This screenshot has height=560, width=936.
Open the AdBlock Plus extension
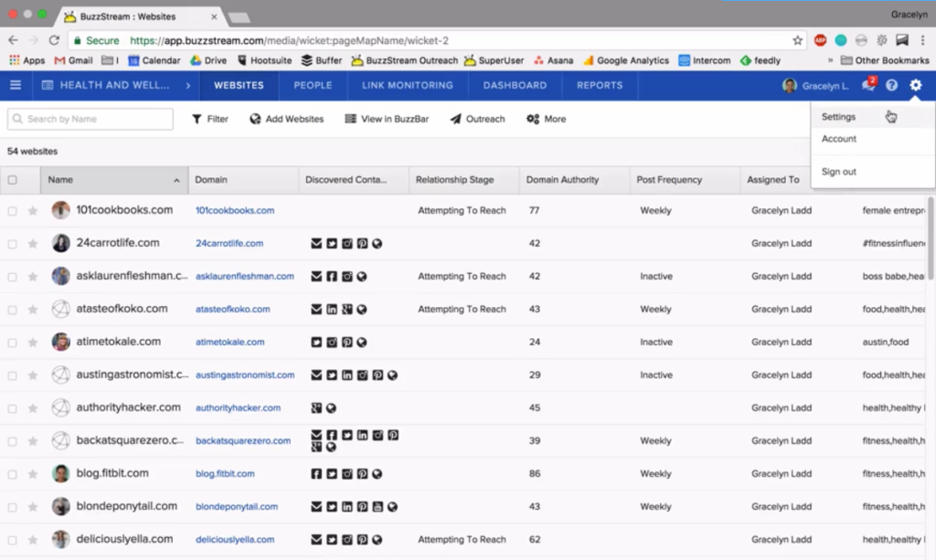[820, 40]
